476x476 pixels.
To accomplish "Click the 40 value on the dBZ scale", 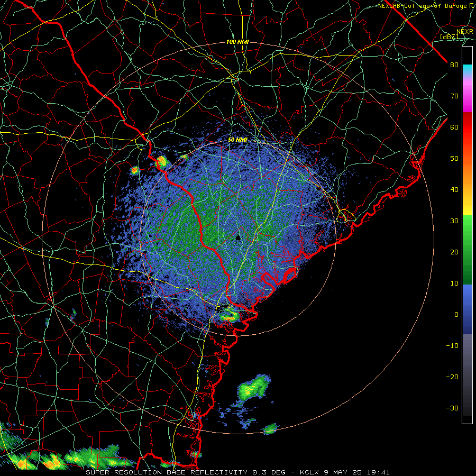I will (x=454, y=190).
